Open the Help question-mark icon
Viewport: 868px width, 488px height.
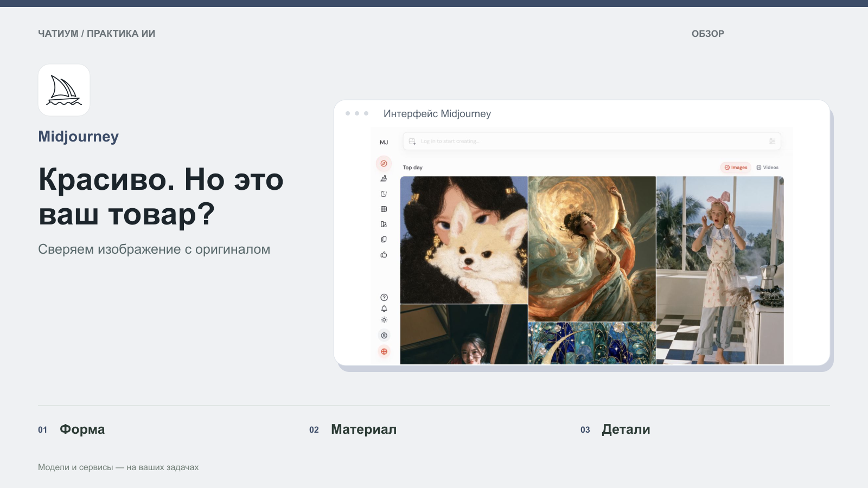click(x=384, y=297)
